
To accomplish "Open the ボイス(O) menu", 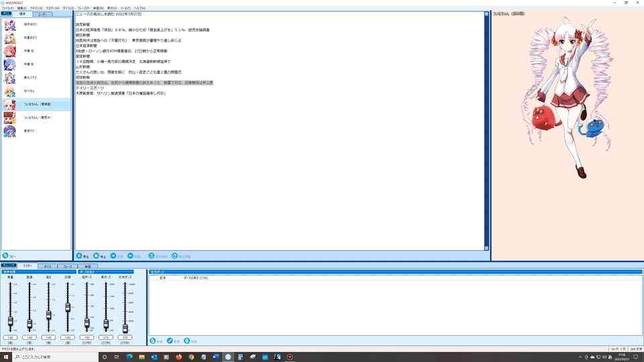I will point(68,8).
